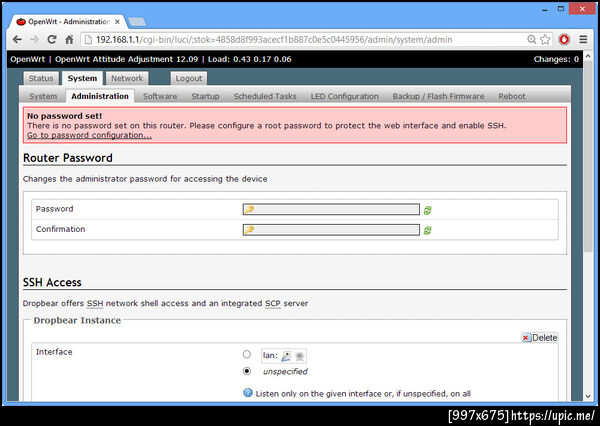Click the zoom magnifier icon in address bar
This screenshot has height=426, width=600.
(532, 39)
